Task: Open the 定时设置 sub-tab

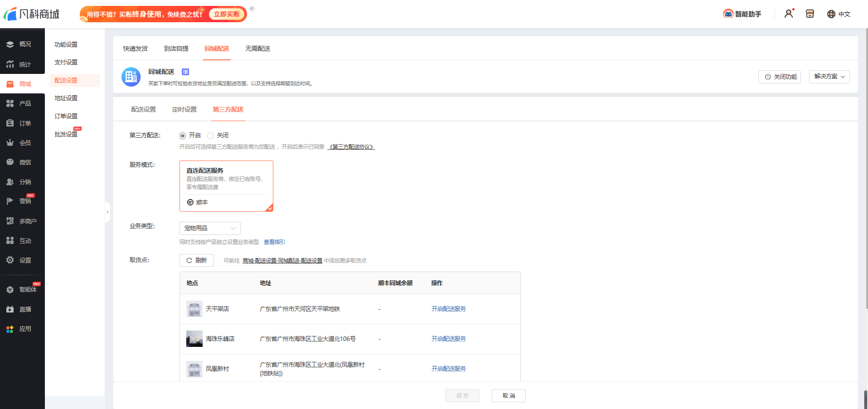Action: tap(184, 109)
